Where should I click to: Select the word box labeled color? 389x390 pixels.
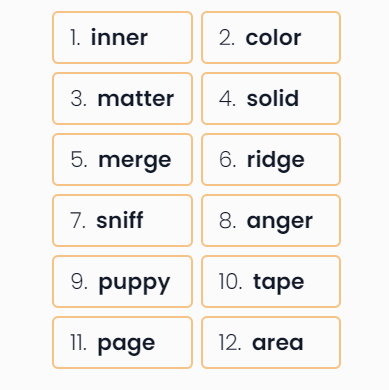pyautogui.click(x=271, y=37)
